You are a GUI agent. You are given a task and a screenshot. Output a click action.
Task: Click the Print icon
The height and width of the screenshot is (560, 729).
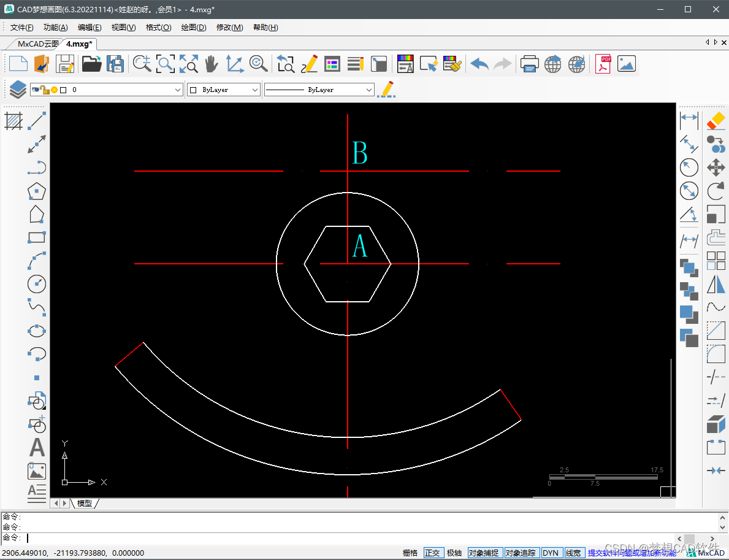(529, 64)
